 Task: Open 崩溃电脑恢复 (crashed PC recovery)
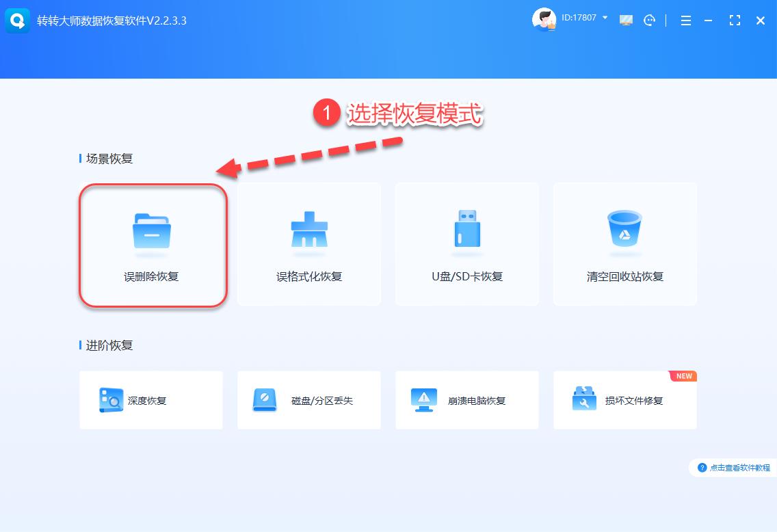click(x=466, y=400)
